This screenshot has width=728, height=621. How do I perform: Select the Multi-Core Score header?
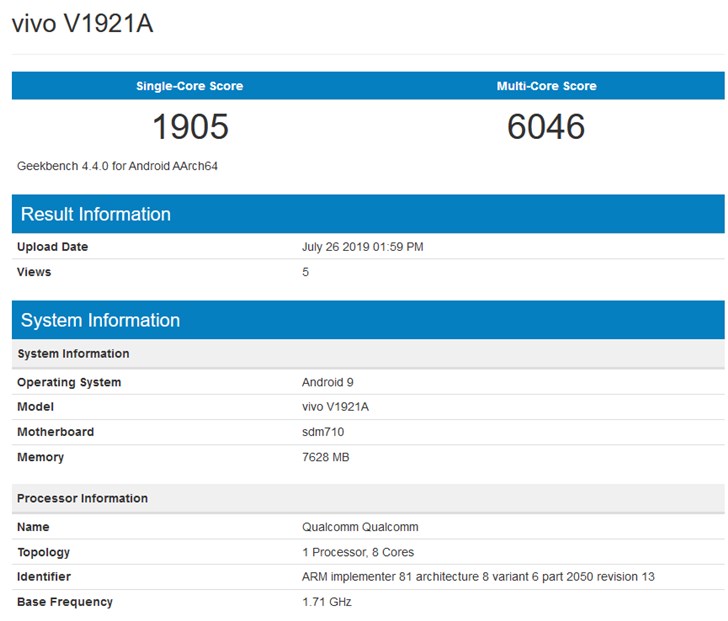[546, 86]
